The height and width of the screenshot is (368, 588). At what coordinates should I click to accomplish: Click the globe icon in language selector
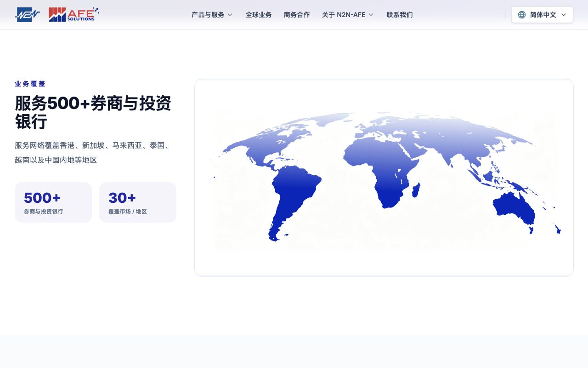[522, 15]
